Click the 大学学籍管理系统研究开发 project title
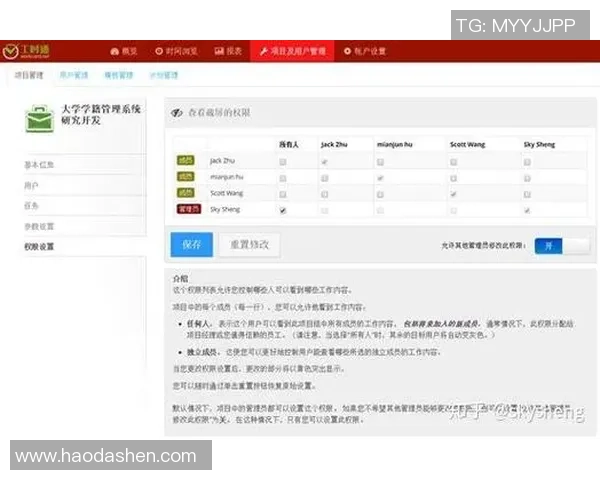Viewport: 600px width, 480px height. [100, 114]
